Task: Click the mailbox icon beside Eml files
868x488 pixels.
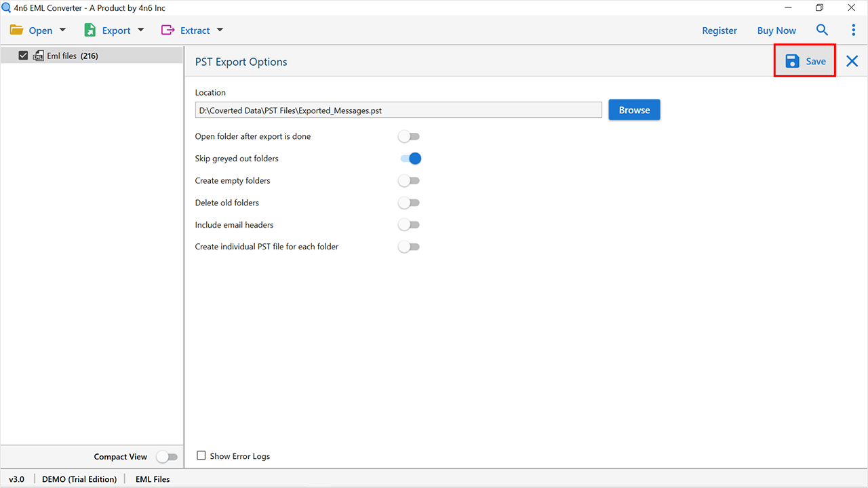Action: [39, 56]
